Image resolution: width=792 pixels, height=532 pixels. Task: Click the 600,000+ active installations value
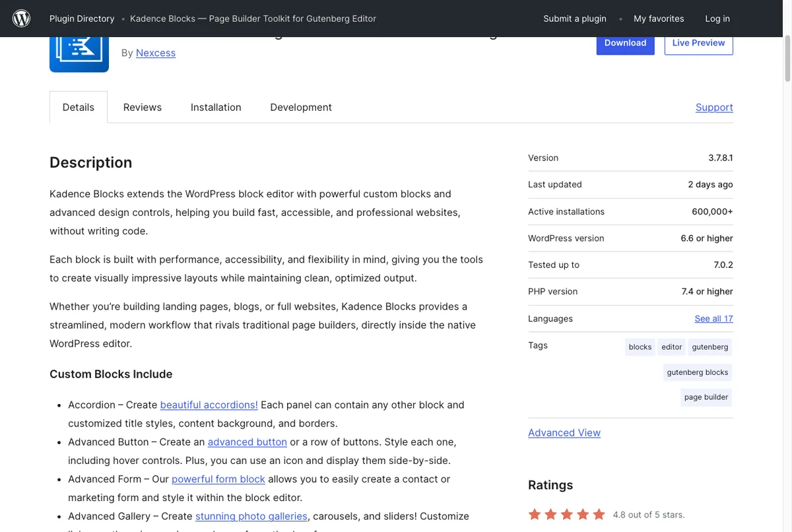[712, 211]
